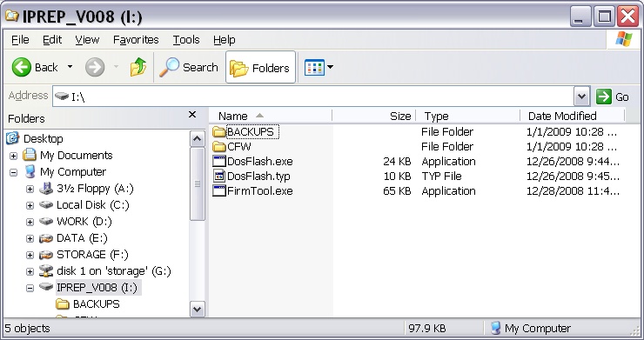Image resolution: width=644 pixels, height=340 pixels.
Task: Sort by the Type column header
Action: pos(468,117)
